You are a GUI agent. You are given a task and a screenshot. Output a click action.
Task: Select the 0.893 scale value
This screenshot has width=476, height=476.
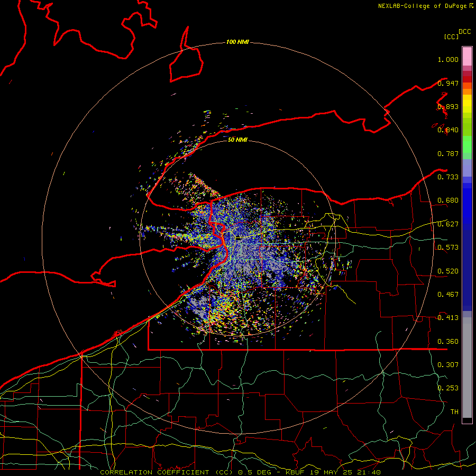click(x=448, y=106)
